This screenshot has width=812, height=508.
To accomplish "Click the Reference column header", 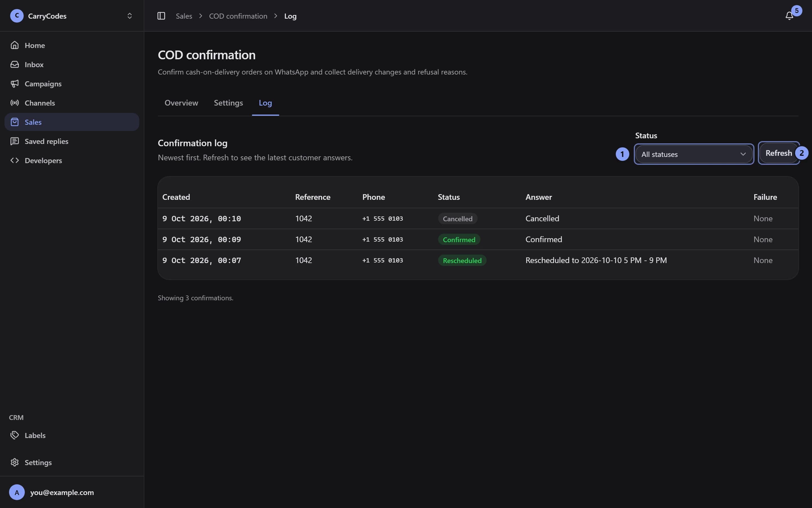I will [x=312, y=197].
